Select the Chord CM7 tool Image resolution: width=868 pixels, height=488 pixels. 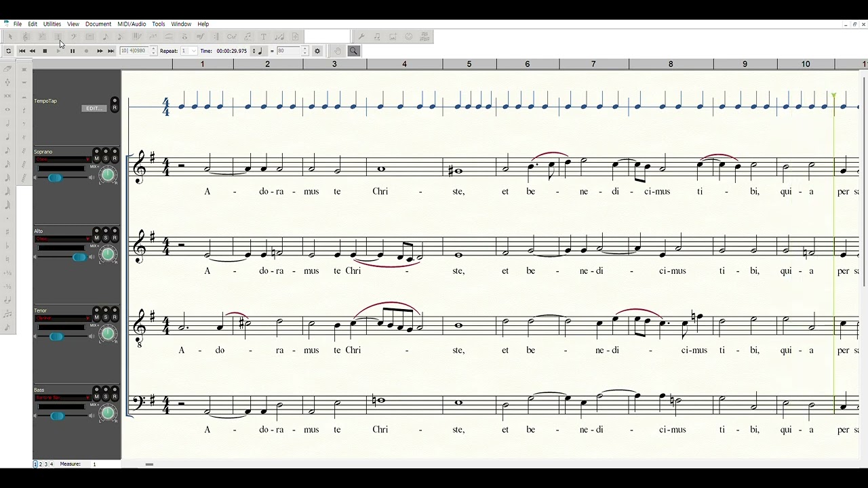pyautogui.click(x=231, y=37)
